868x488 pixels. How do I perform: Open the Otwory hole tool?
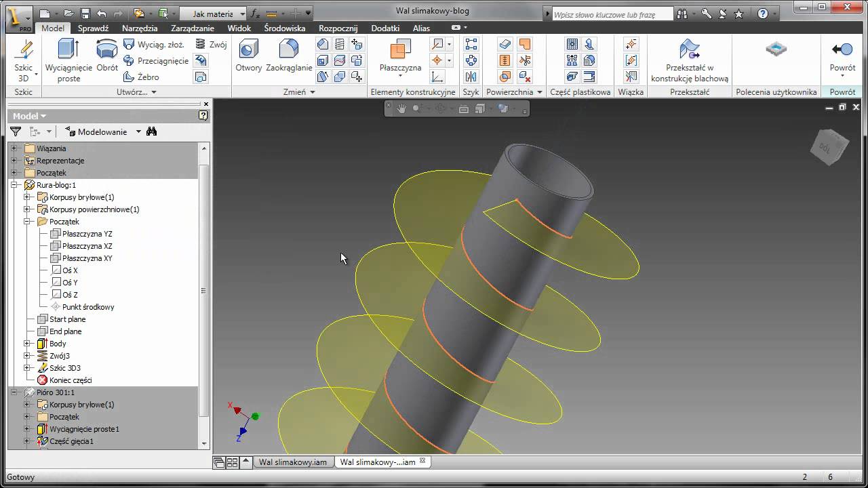249,56
